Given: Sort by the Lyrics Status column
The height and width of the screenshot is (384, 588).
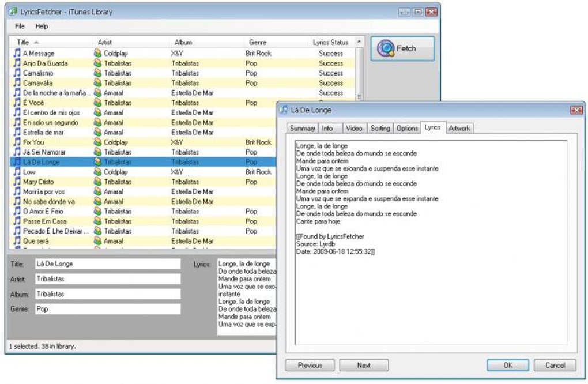Looking at the screenshot, I should click(x=331, y=42).
